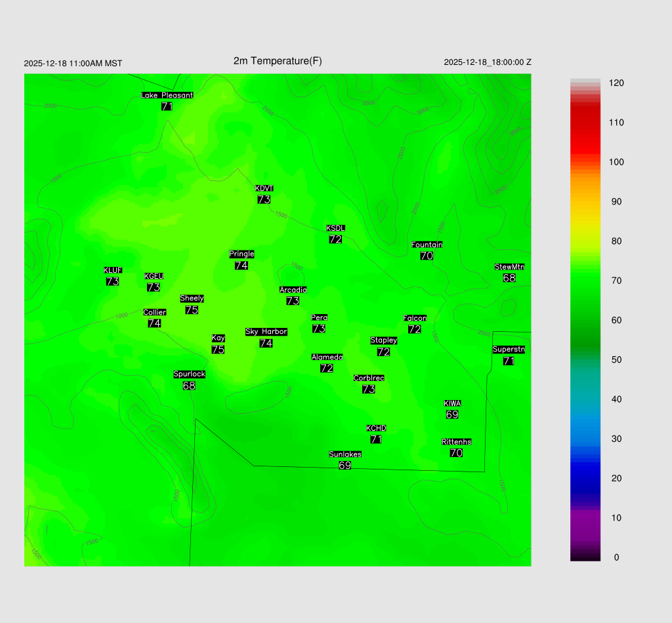Screen dimensions: 672x623
Task: Select the Sunlakes station reading
Action: 345,466
